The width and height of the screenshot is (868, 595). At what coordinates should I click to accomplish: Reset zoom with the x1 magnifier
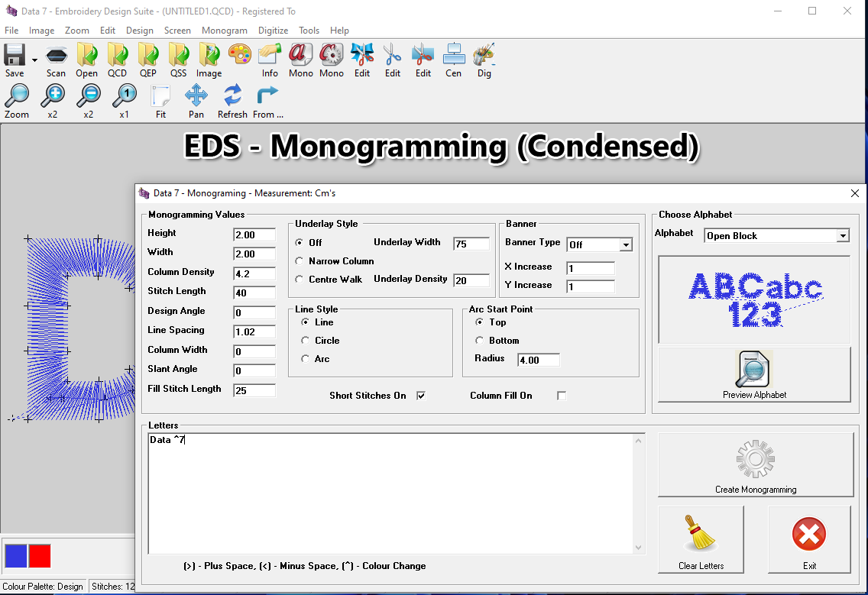(x=124, y=96)
